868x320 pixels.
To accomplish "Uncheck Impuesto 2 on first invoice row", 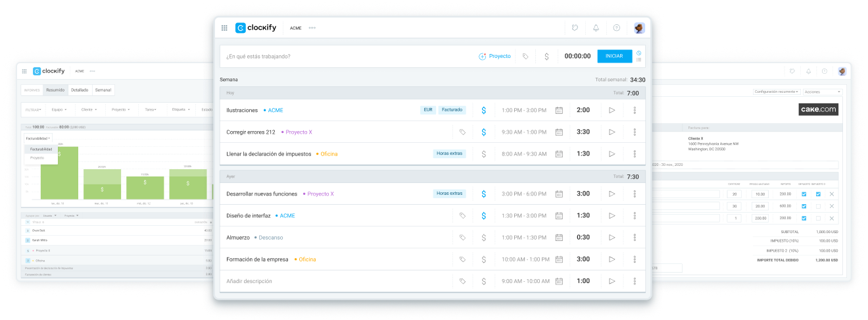I will click(x=818, y=194).
